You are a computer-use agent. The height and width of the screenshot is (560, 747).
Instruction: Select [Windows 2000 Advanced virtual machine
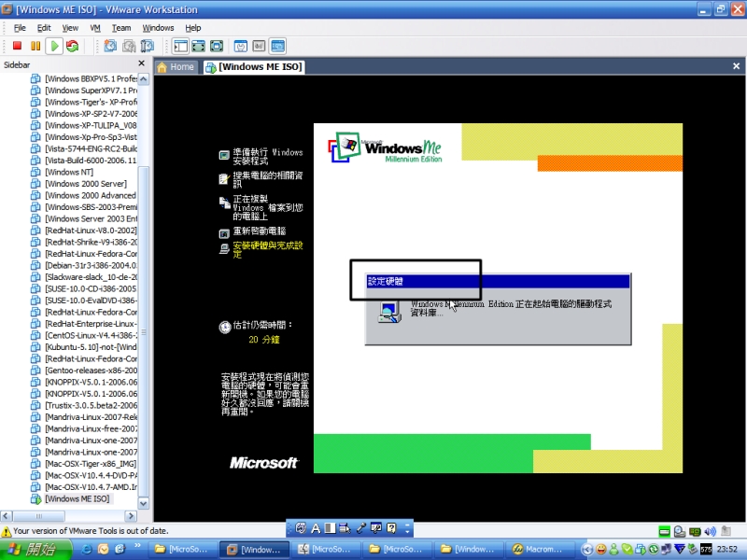(x=91, y=195)
